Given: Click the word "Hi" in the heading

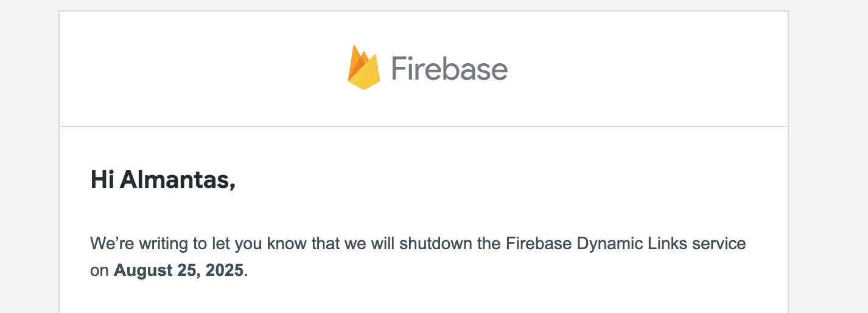Looking at the screenshot, I should [x=103, y=180].
